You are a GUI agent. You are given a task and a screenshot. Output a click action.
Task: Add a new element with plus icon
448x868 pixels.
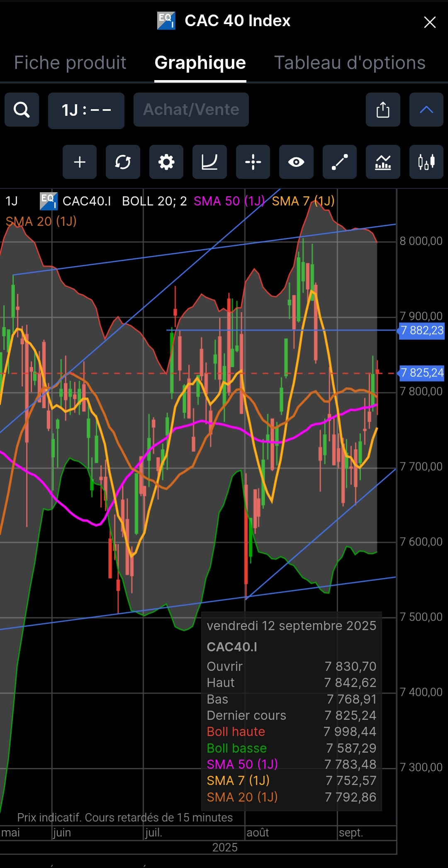tap(80, 162)
